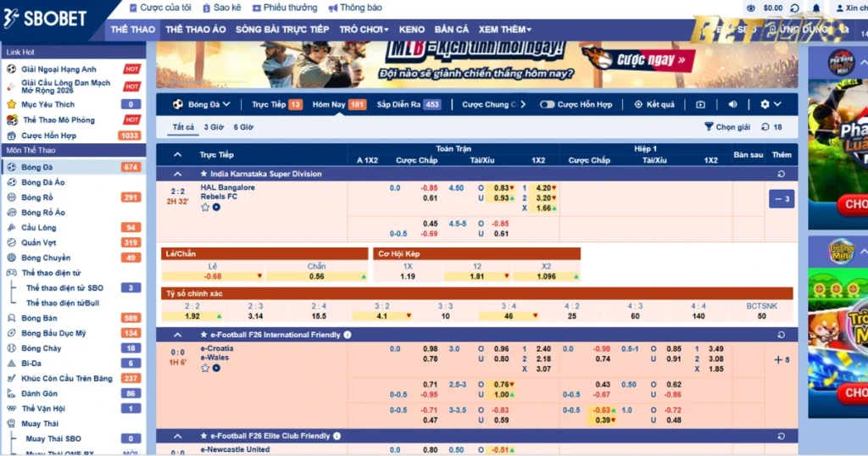Select Cầu Lông sport in sidebar
The image size is (868, 456).
click(x=74, y=227)
